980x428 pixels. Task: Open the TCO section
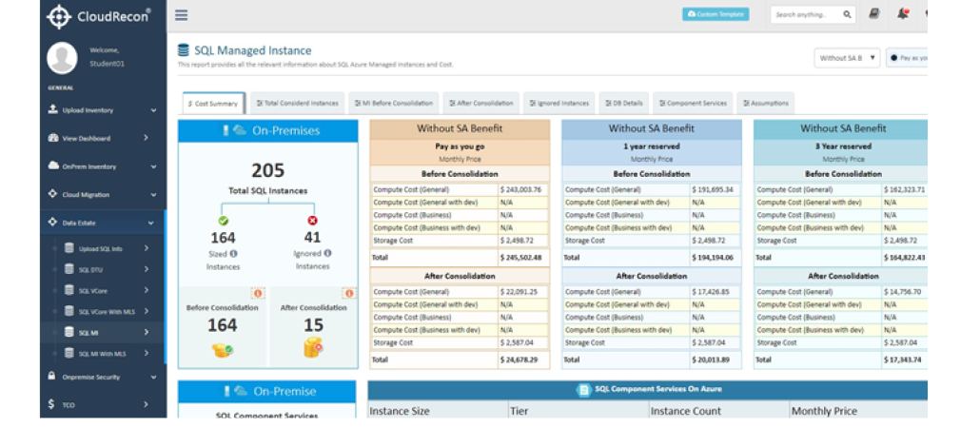tap(103, 405)
